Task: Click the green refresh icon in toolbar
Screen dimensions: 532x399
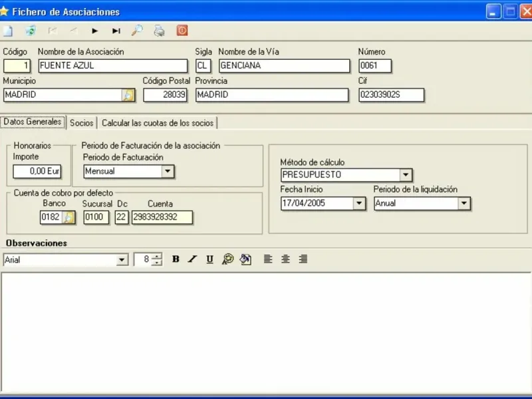Action: pos(31,31)
